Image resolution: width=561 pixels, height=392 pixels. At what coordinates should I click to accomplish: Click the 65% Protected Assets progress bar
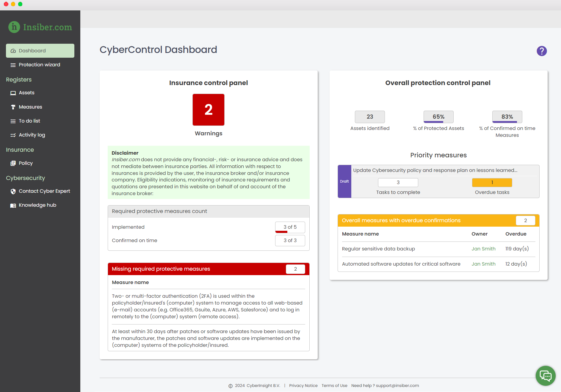pos(438,117)
